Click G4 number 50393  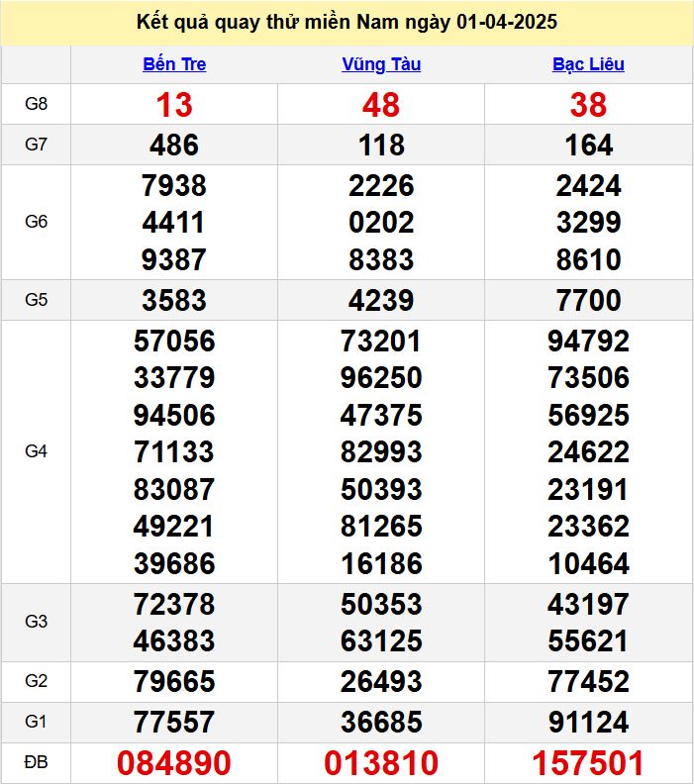pos(381,489)
